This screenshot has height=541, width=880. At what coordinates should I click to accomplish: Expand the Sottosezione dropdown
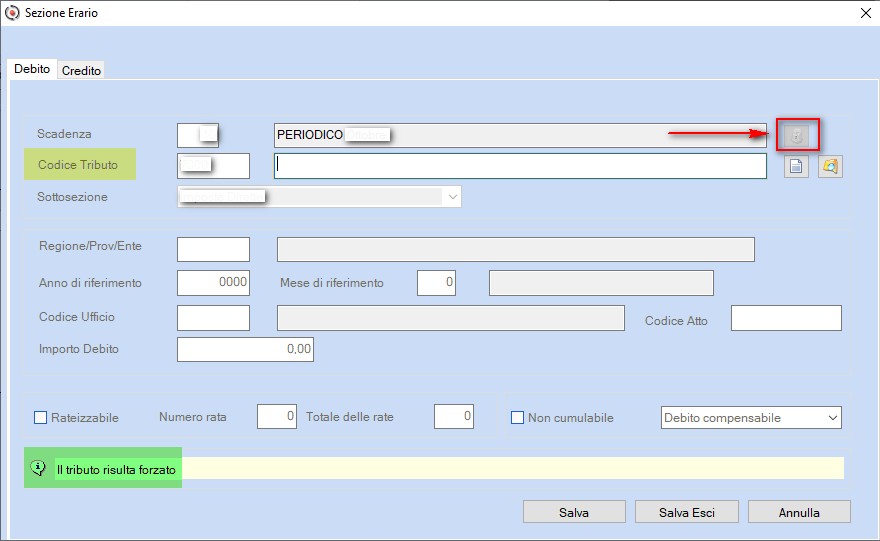[453, 197]
